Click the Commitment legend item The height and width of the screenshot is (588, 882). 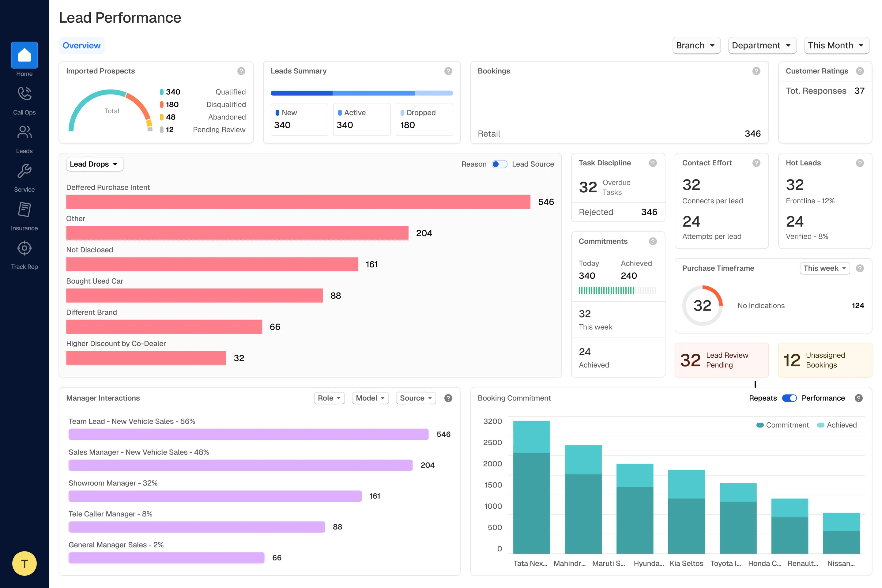(783, 425)
